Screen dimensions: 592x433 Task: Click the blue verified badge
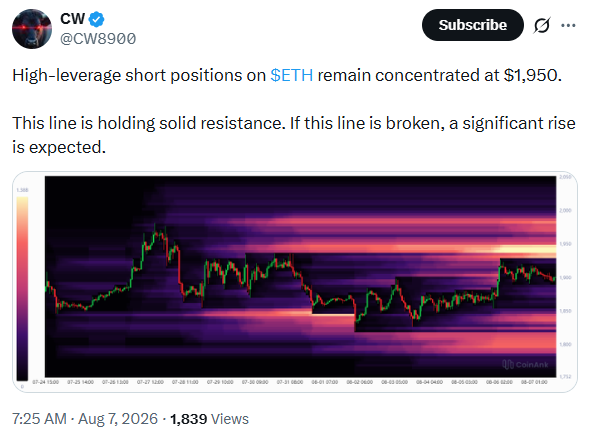point(97,20)
